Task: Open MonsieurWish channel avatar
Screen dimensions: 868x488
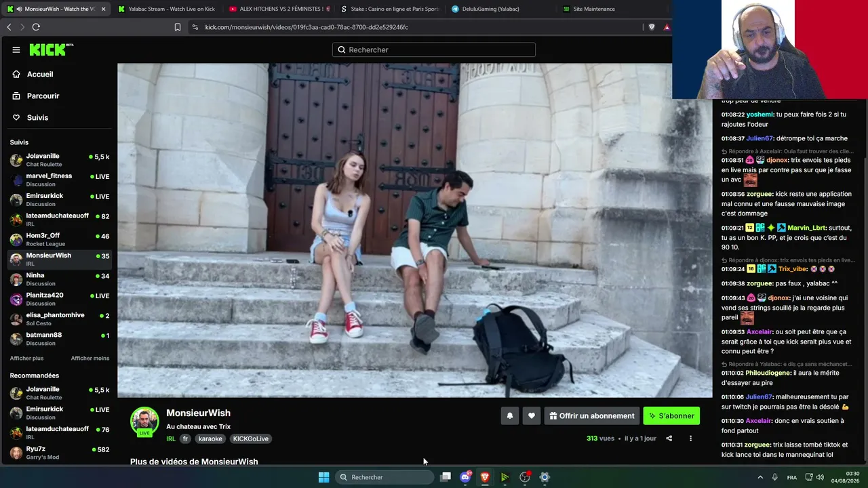Action: click(x=144, y=421)
